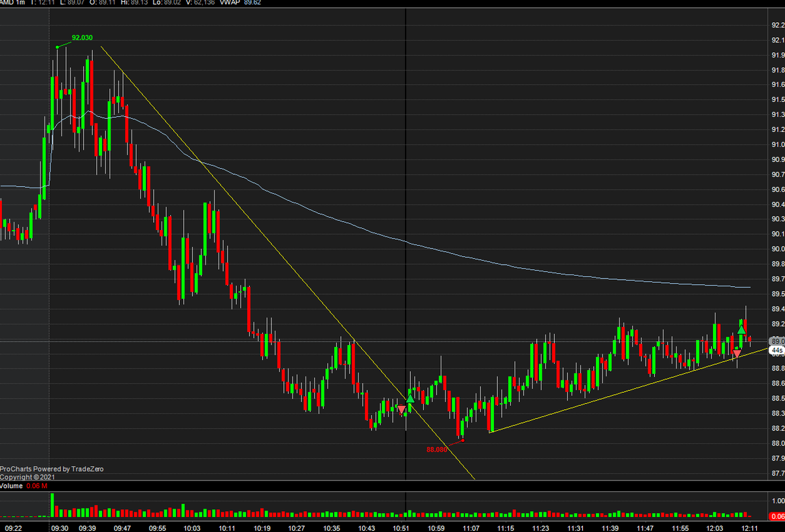Image resolution: width=785 pixels, height=532 pixels.
Task: Click the 11:31 time axis label
Action: [x=576, y=527]
